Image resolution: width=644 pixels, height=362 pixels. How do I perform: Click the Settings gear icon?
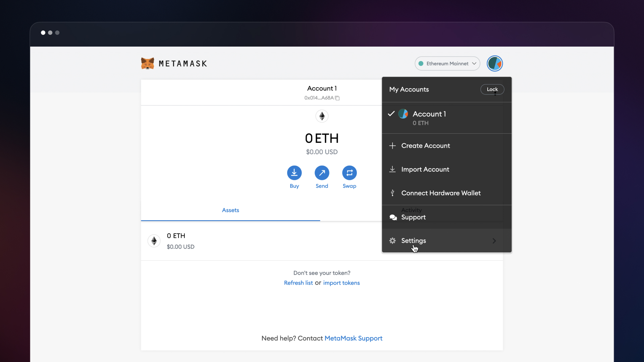[x=392, y=241]
